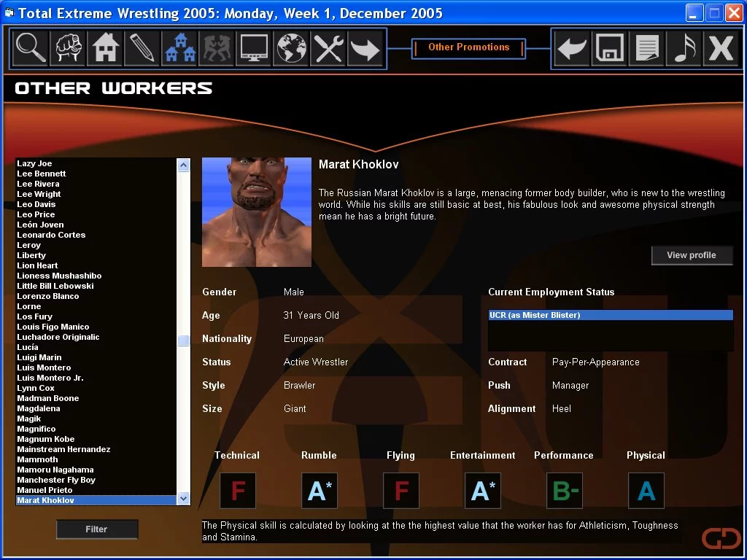Screen dimensions: 747x560
Task: Open the notes page icon
Action: point(646,47)
